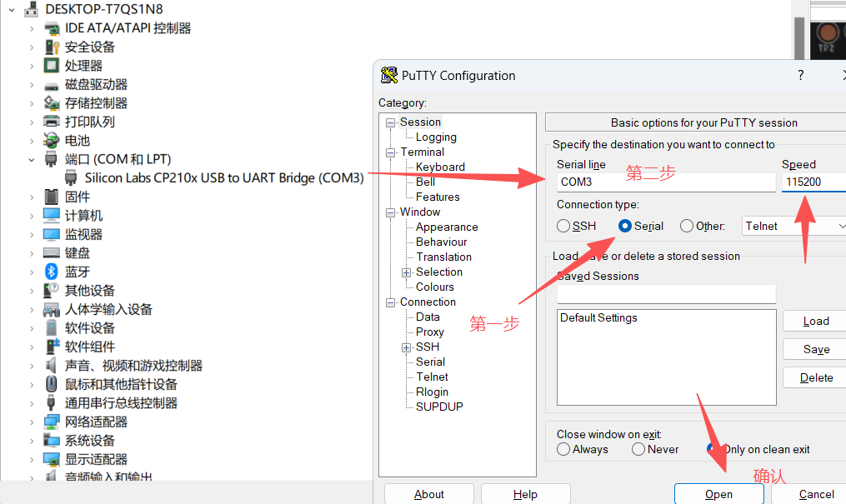846x504 pixels.
Task: Click the processor (处理器) chip icon
Action: point(52,65)
